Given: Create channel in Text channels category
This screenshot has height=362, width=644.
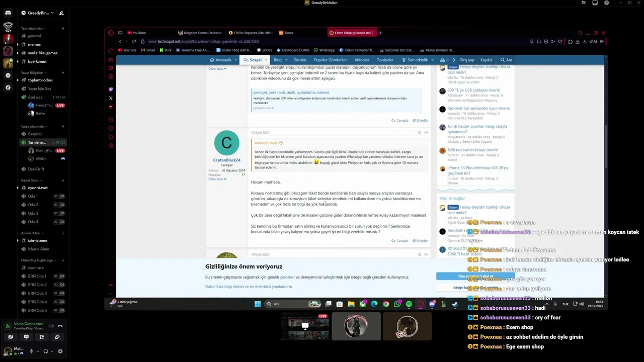Looking at the screenshot, I should [x=63, y=29].
